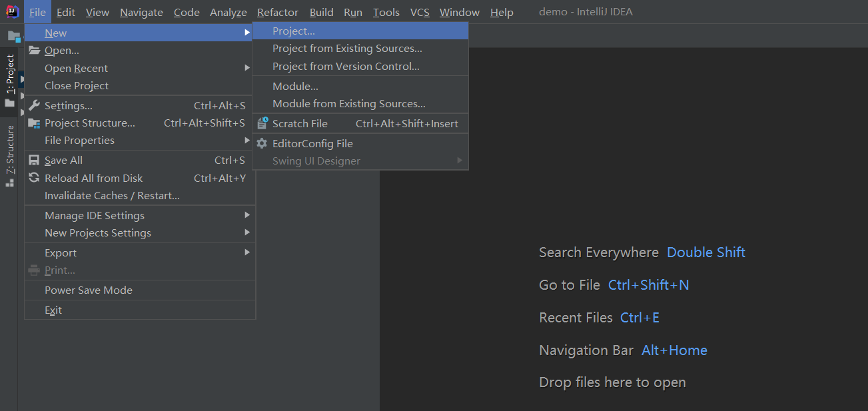
Task: Choose Invalidate Caches / Restart...
Action: (x=112, y=196)
